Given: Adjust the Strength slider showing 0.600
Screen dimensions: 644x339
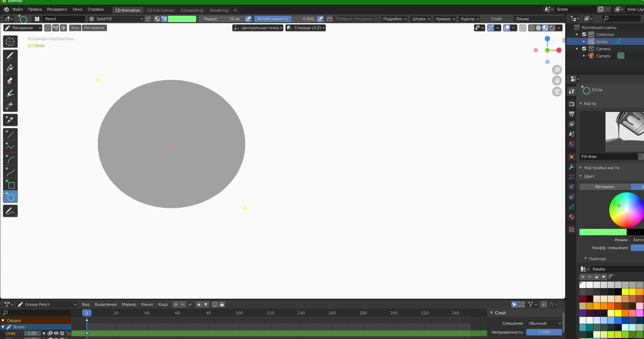Looking at the screenshot, I should (286, 19).
